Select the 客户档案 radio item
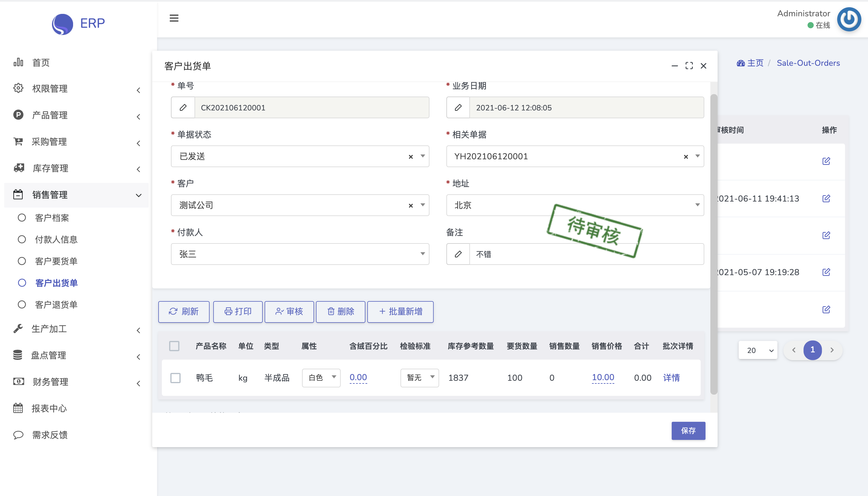Screen dimensions: 868x496 22,218
